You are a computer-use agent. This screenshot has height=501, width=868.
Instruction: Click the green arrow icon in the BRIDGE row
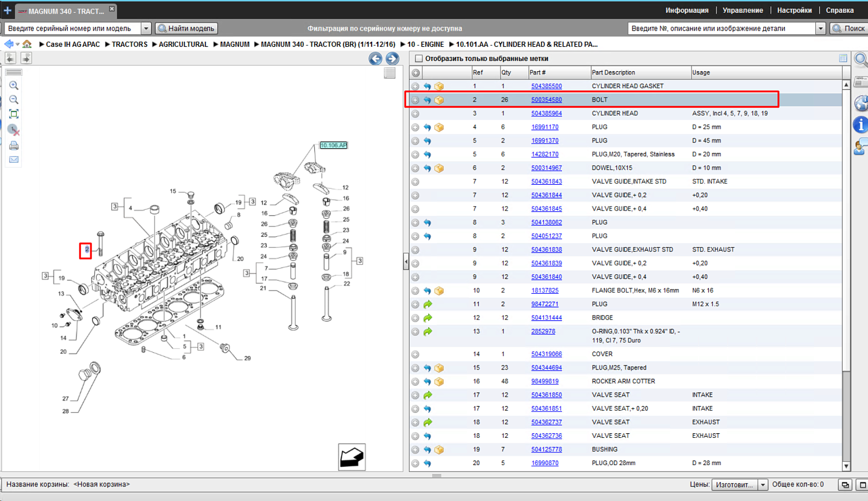pyautogui.click(x=428, y=318)
